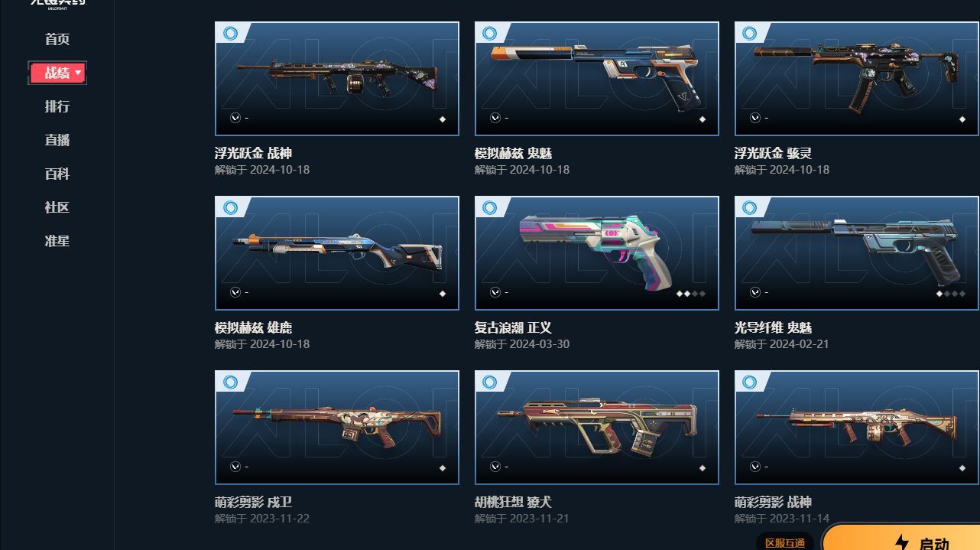Screen dimensions: 980x550
Task: Open the 社区 sidebar item
Action: [57, 207]
